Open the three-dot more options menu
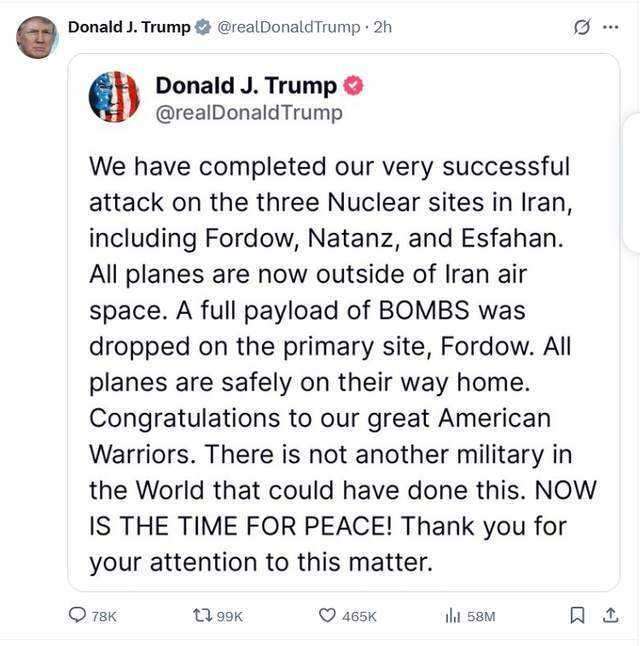Viewport: 640px width, 646px height. pos(611,27)
